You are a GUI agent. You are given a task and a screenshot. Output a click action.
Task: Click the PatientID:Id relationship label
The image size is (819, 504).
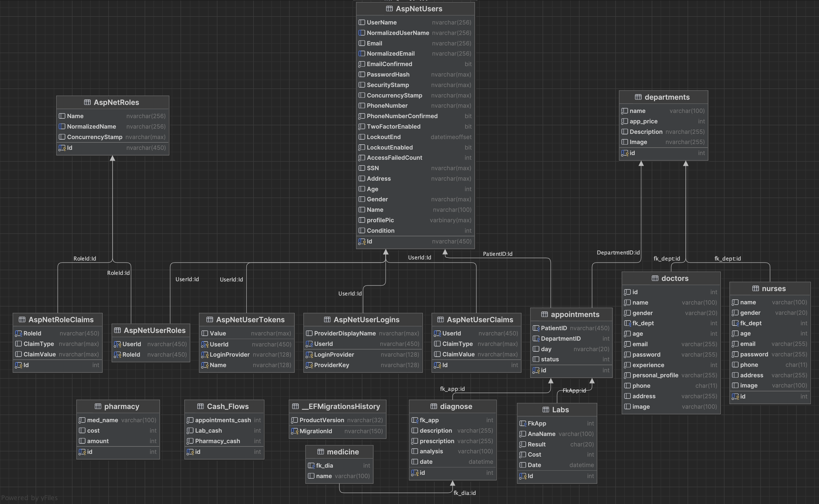point(497,254)
